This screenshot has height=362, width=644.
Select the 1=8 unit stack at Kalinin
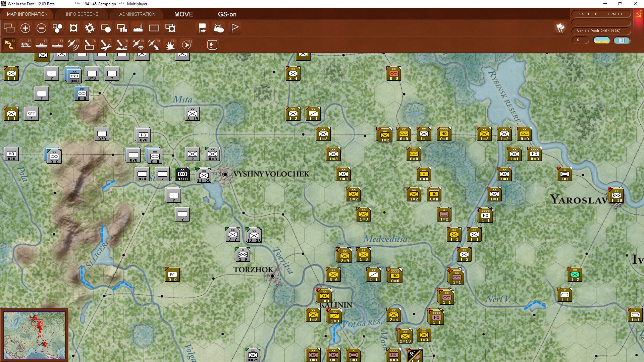(x=324, y=296)
